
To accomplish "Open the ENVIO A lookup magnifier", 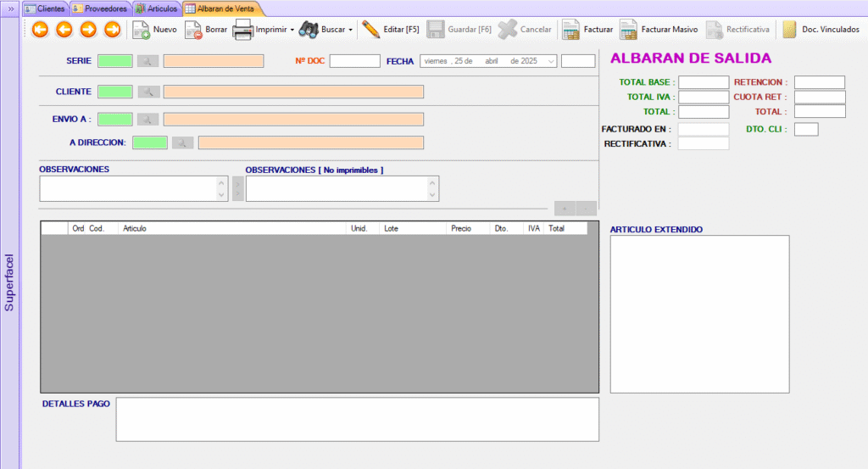I will tap(147, 119).
